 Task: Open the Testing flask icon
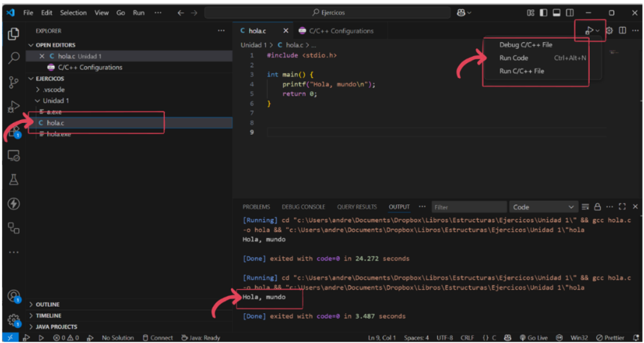coord(14,180)
